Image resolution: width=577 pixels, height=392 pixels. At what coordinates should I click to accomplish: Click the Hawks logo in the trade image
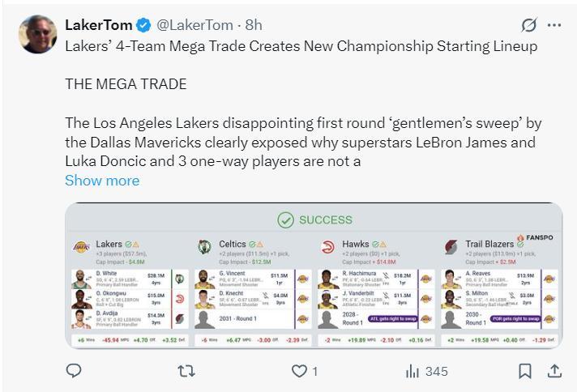pos(328,245)
